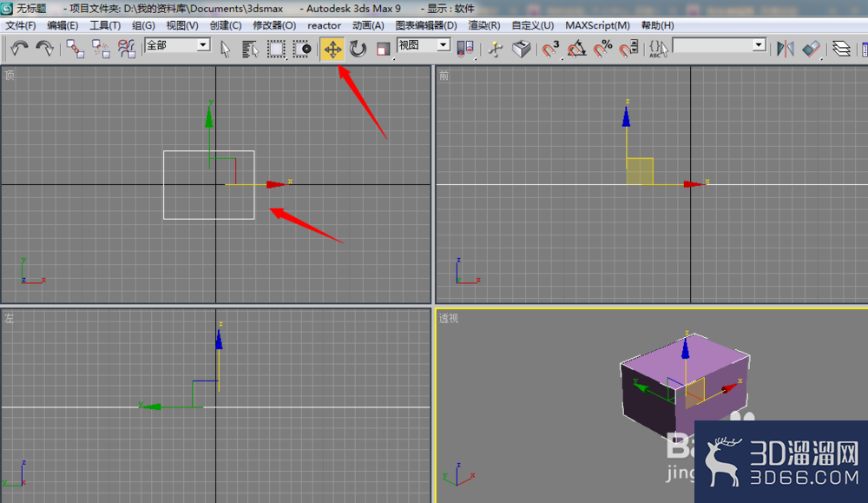Click the green Y-axis arrow in left viewport
This screenshot has width=868, height=503.
pos(151,407)
